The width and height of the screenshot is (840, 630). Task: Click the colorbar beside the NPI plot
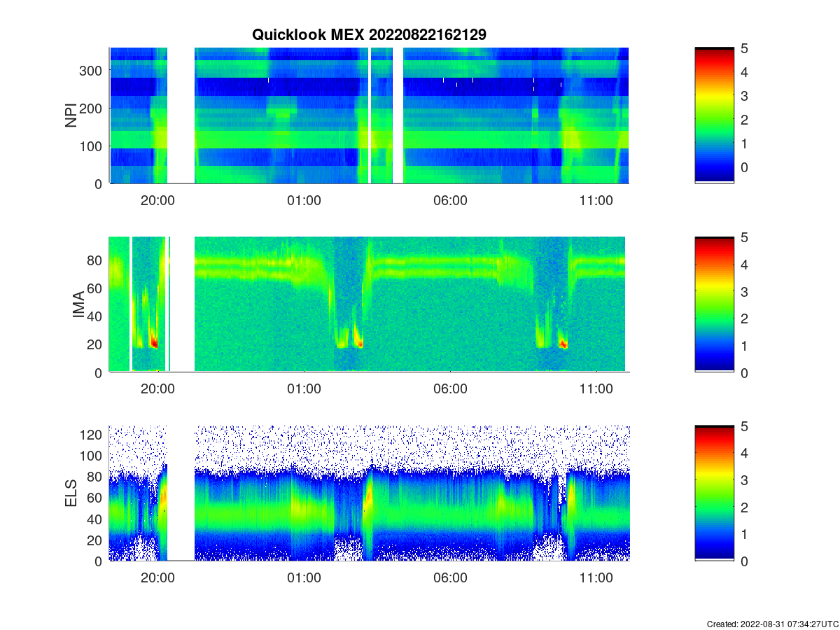pyautogui.click(x=714, y=115)
